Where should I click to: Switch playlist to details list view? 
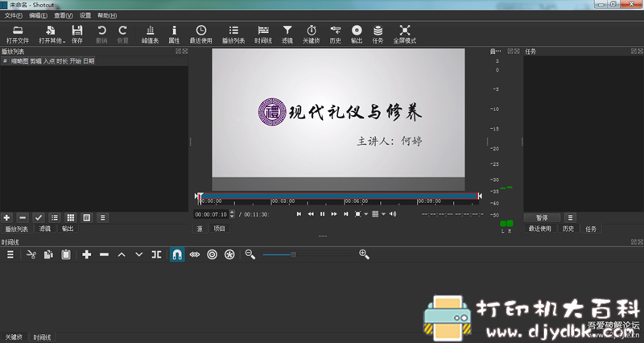[55, 217]
